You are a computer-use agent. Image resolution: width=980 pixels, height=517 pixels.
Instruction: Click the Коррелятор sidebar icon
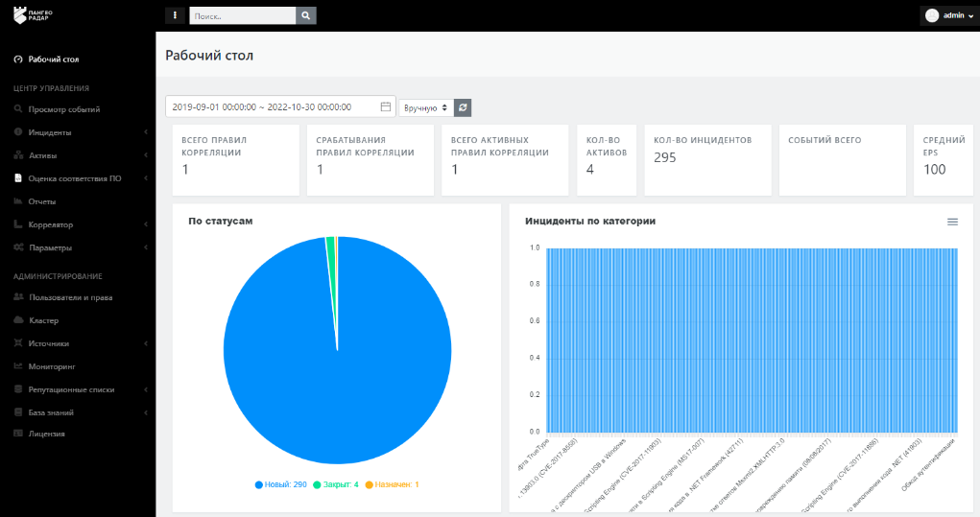pyautogui.click(x=18, y=224)
